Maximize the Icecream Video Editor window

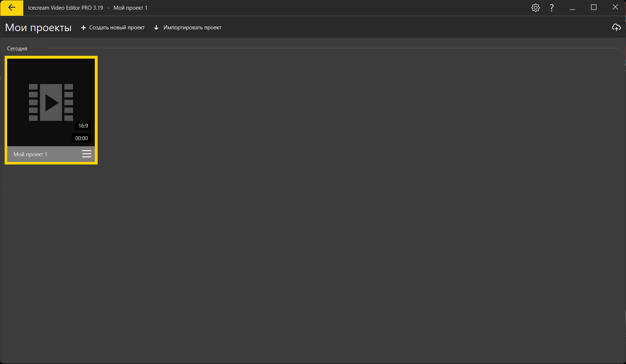pyautogui.click(x=594, y=8)
